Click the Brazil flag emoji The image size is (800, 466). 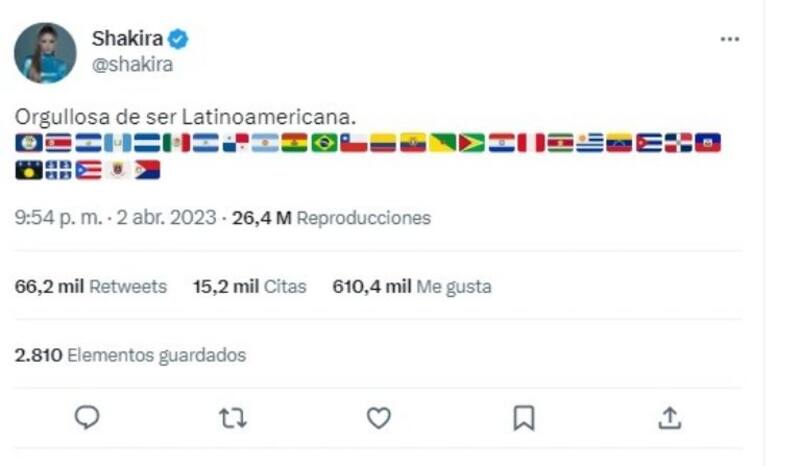coord(324,143)
